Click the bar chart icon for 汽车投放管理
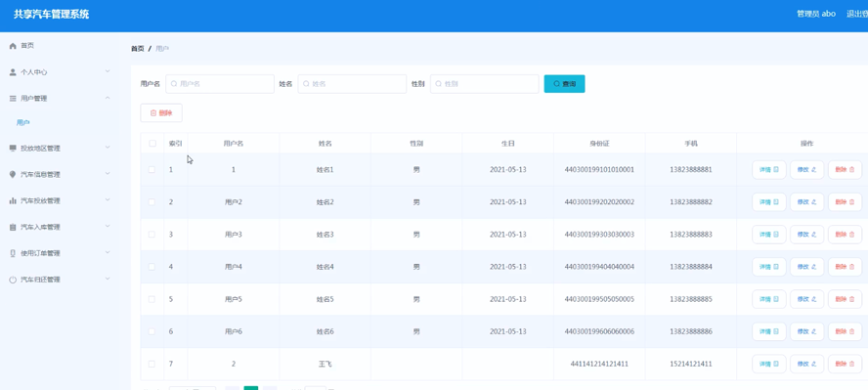The height and width of the screenshot is (390, 868). tap(13, 200)
